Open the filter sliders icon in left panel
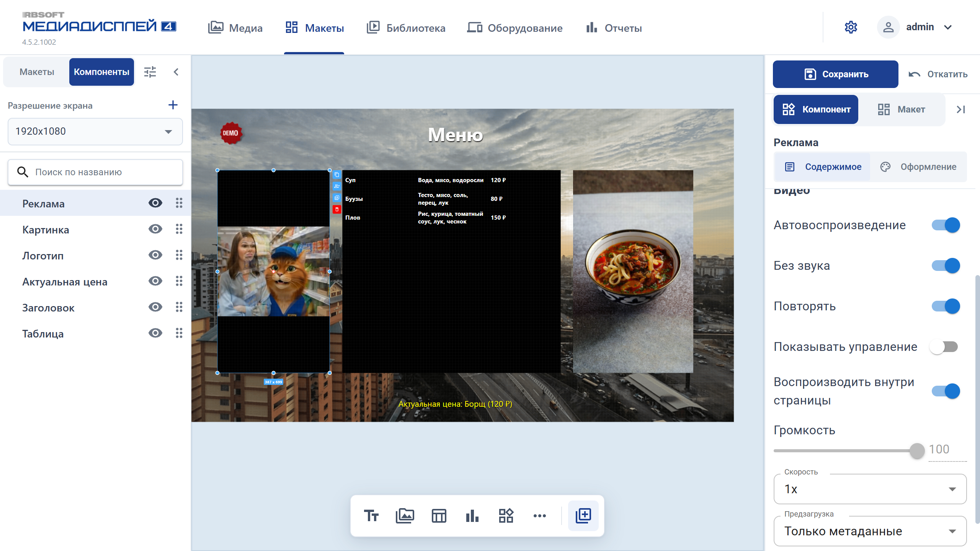The image size is (980, 551). (x=150, y=72)
